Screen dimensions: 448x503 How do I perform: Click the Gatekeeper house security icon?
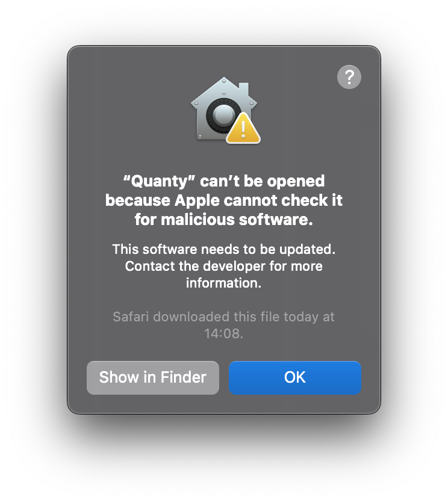click(x=225, y=110)
